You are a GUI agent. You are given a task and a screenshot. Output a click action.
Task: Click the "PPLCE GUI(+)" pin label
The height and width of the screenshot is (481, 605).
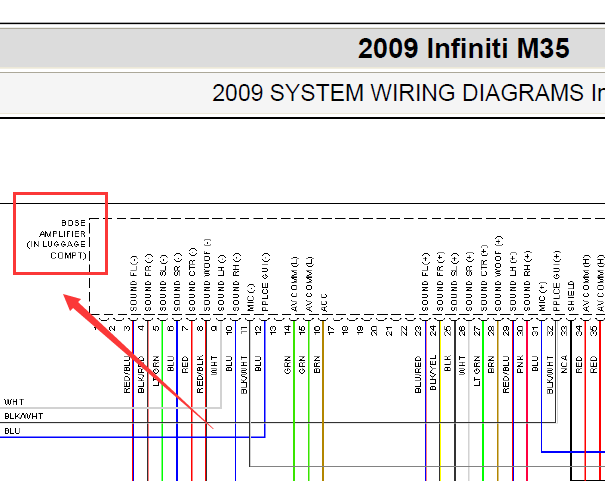[556, 281]
